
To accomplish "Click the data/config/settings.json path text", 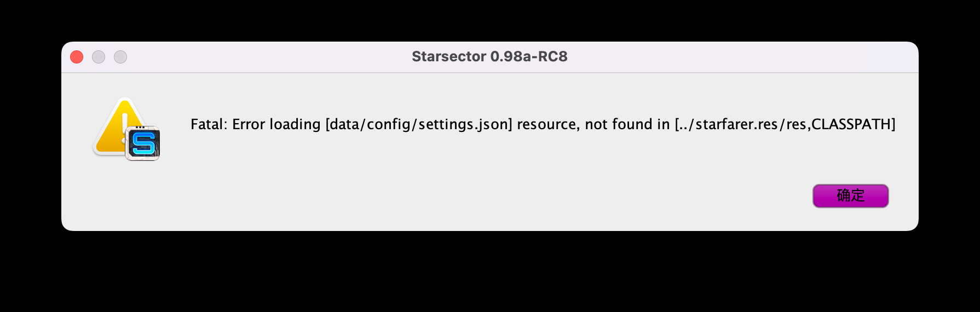I will (419, 124).
